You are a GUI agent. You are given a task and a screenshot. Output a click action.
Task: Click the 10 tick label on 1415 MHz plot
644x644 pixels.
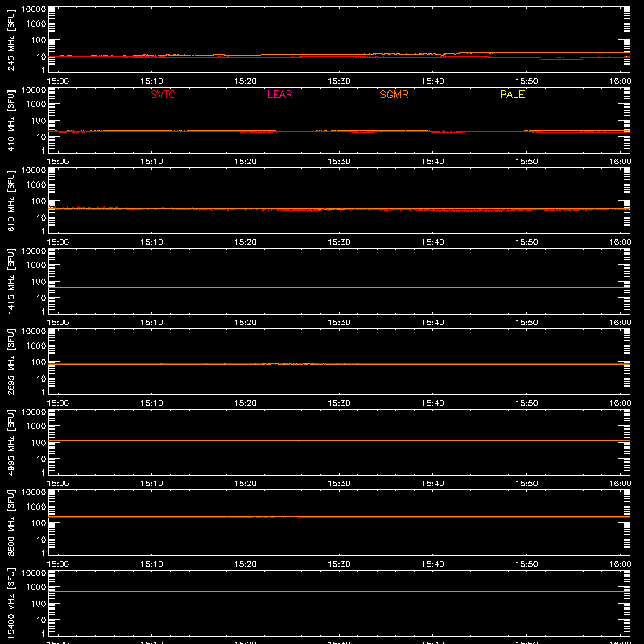pos(41,298)
